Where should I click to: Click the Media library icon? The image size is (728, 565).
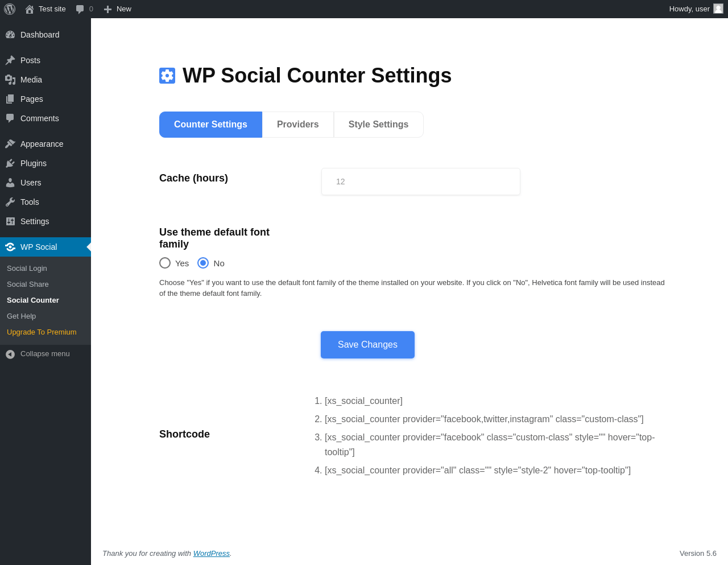coord(10,80)
